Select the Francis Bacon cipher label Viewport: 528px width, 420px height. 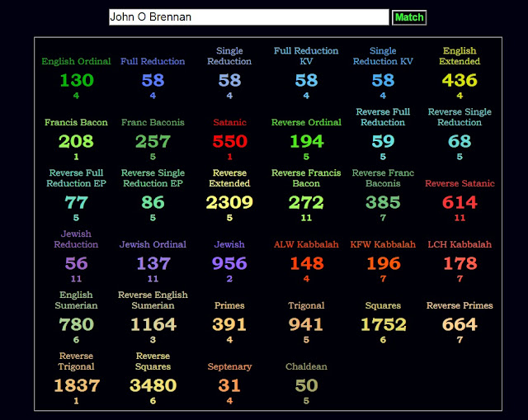pyautogui.click(x=76, y=122)
